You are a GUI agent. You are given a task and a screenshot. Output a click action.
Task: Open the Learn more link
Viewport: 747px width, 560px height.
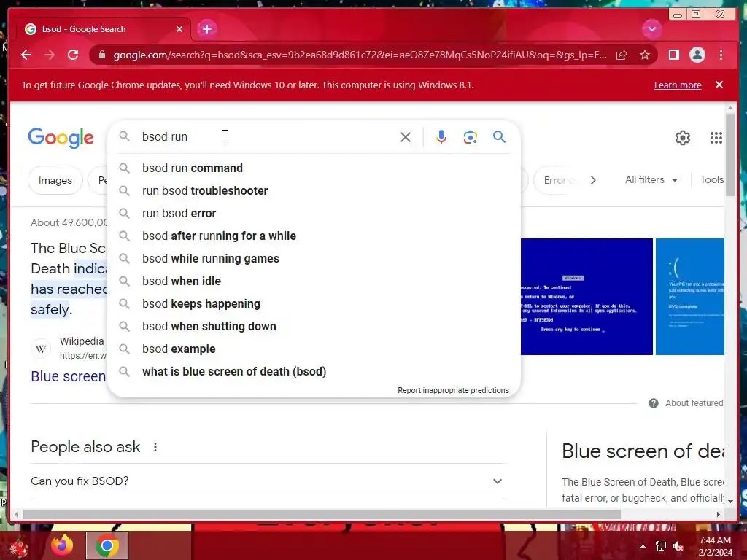(678, 85)
